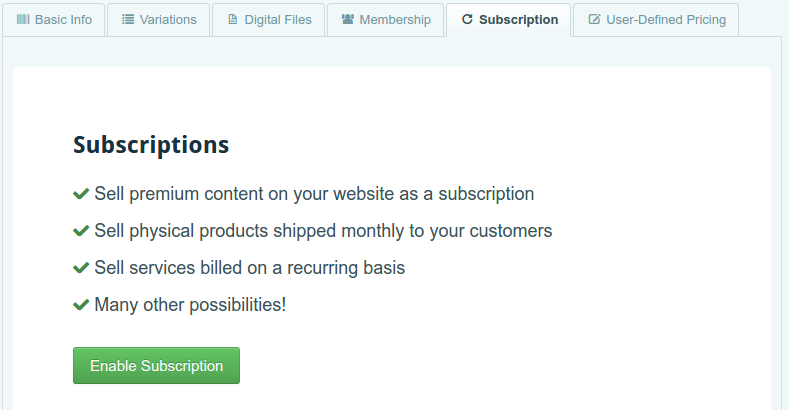789x410 pixels.
Task: Click the checkmark beside physical products line
Action: coord(81,231)
